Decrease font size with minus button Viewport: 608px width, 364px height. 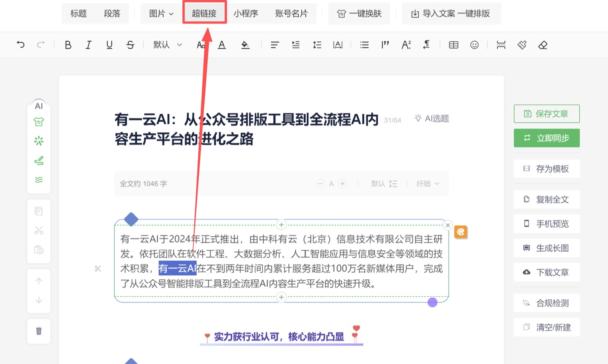[321, 184]
